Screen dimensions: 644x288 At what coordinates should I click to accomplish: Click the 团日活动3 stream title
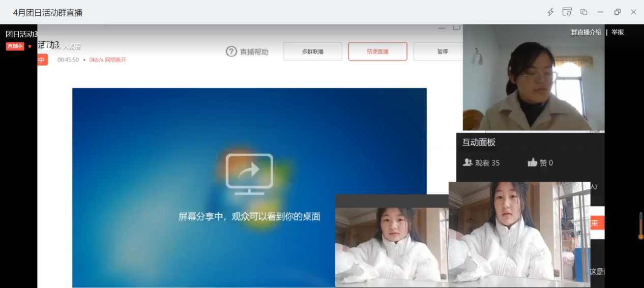[x=21, y=34]
